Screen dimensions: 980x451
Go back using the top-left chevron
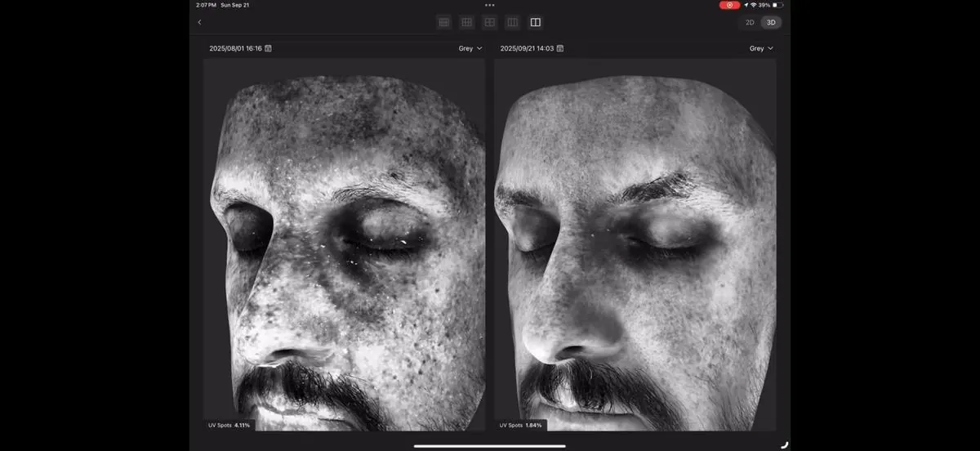(x=200, y=22)
